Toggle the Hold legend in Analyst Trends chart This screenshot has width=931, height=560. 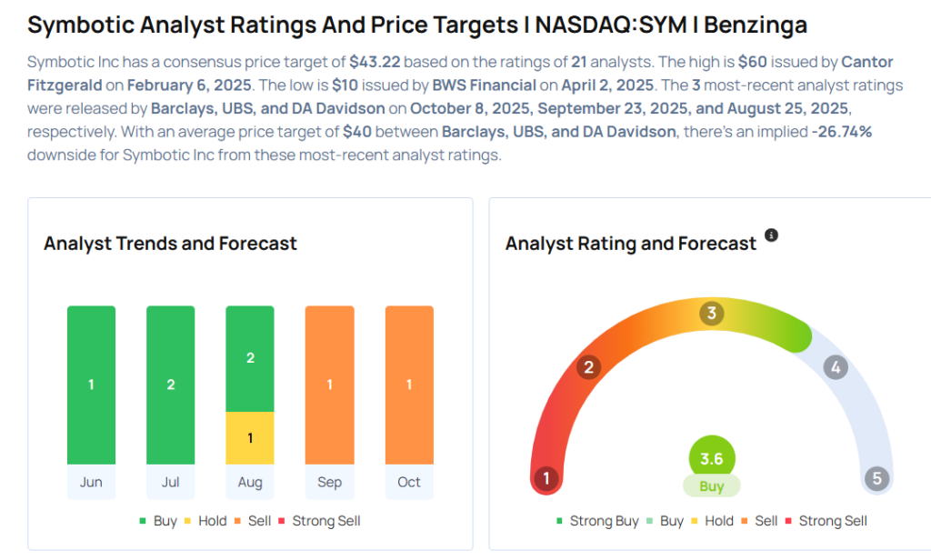tap(208, 521)
